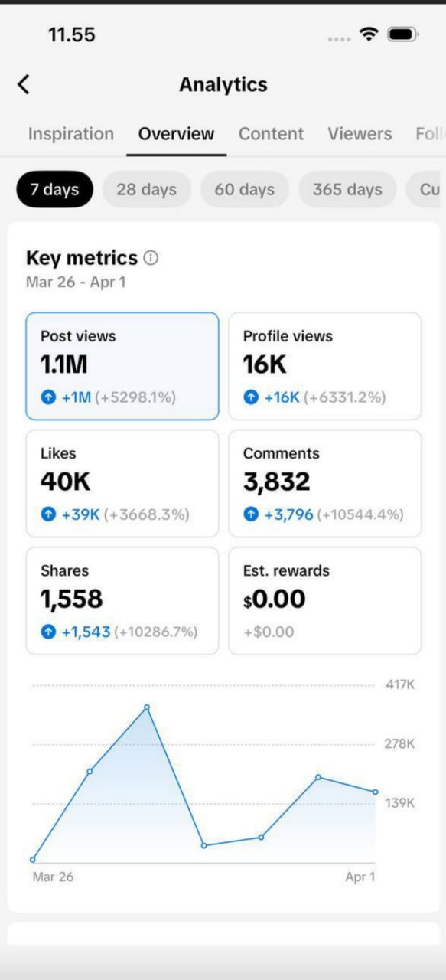Tap the Mar 26 chart starting point
Image resolution: width=446 pixels, height=980 pixels.
pos(32,860)
